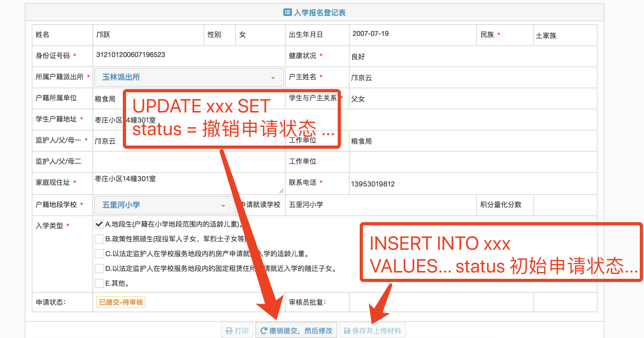
Task: Expand the 五里河小学 school dropdown
Action: [164, 205]
